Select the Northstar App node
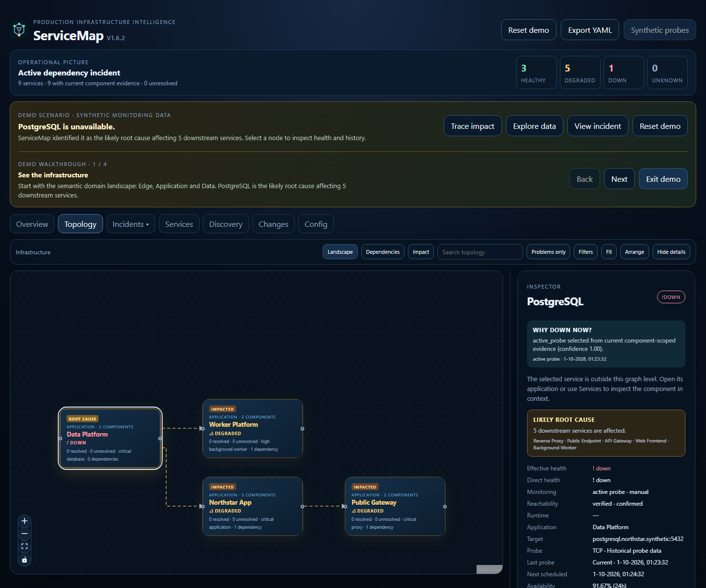706x588 pixels. tap(252, 507)
